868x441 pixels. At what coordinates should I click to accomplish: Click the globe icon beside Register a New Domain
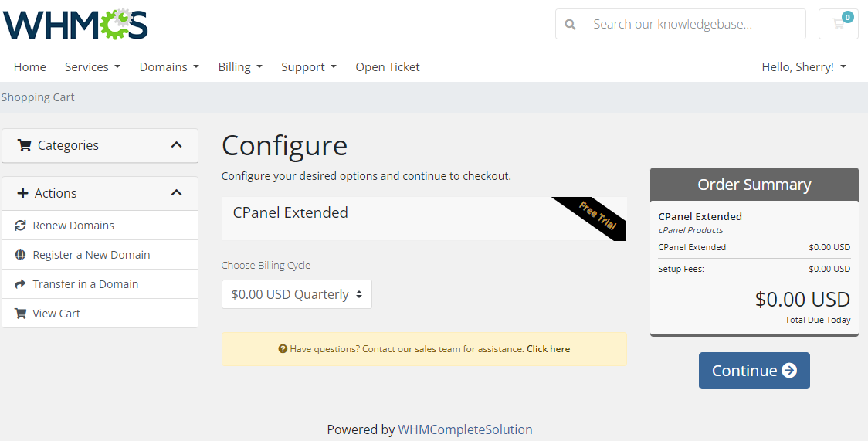pyautogui.click(x=21, y=255)
